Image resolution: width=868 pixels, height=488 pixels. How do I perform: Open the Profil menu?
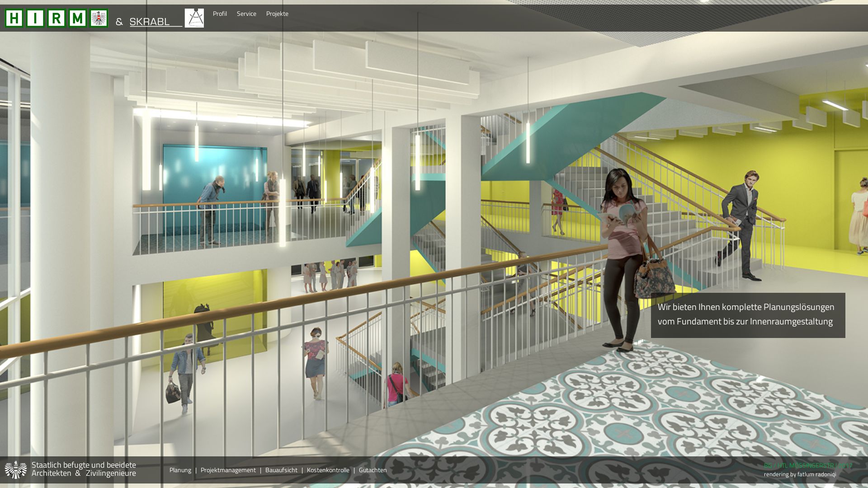click(x=220, y=14)
